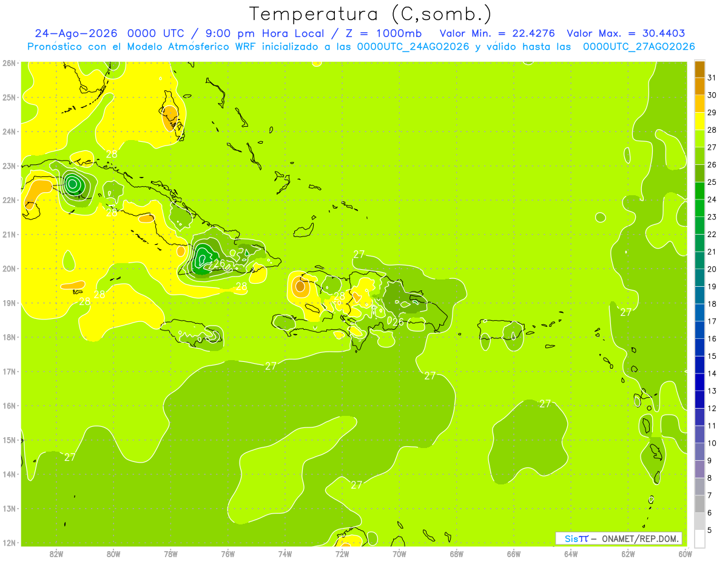The width and height of the screenshot is (728, 562).
Task: Click the color scale label "20"
Action: [x=712, y=269]
